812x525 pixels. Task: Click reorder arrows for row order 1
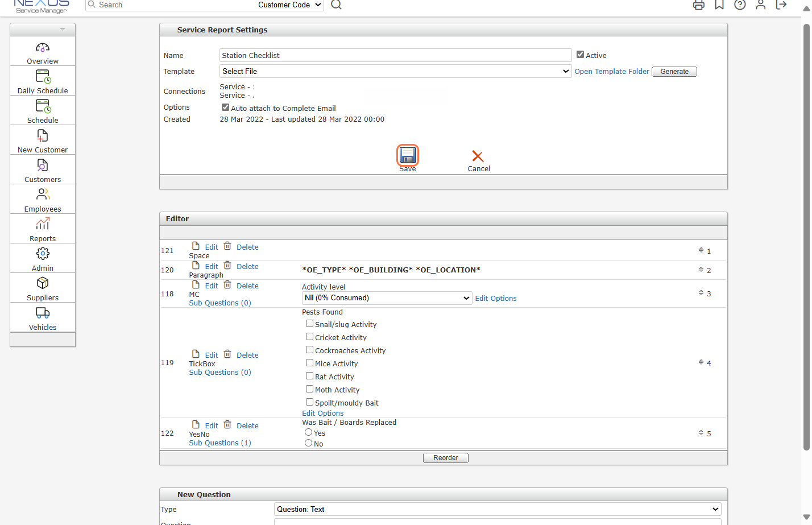pyautogui.click(x=701, y=250)
